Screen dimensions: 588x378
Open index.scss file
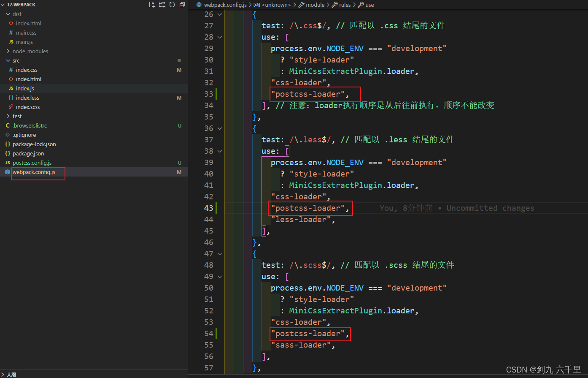28,107
